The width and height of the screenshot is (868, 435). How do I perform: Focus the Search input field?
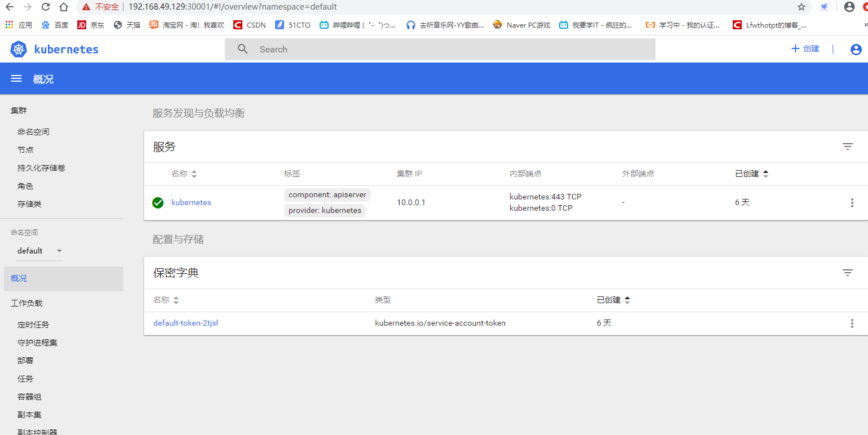click(440, 50)
